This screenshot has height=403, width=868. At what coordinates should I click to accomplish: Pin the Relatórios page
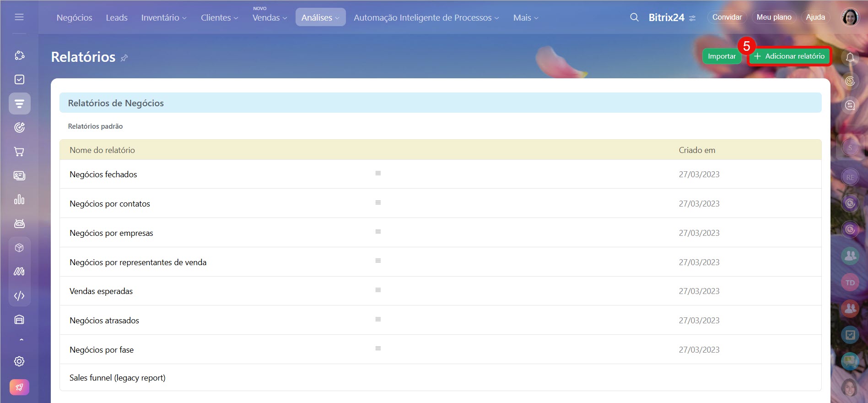pos(124,58)
